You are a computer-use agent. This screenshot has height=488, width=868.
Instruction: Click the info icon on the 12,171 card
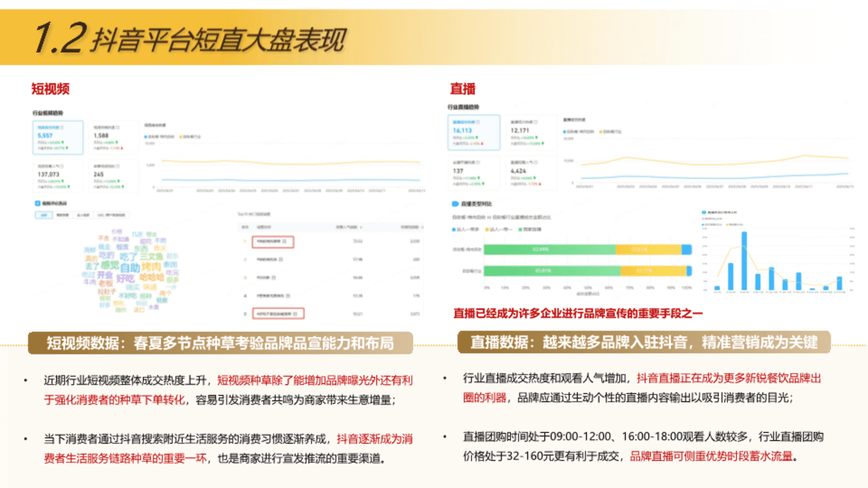536,122
